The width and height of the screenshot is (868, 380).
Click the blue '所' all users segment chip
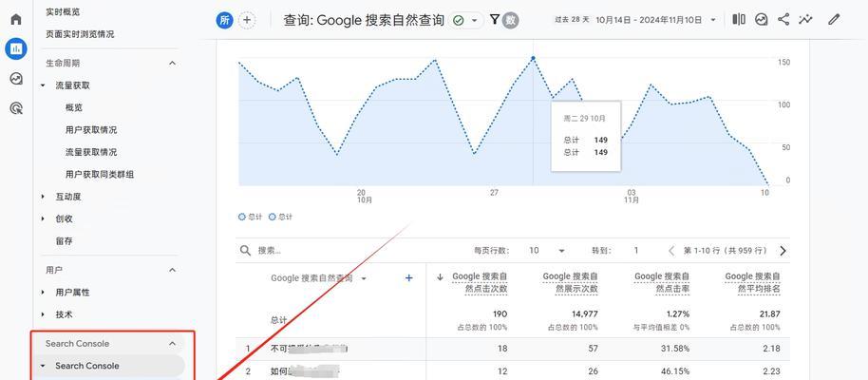tap(224, 21)
